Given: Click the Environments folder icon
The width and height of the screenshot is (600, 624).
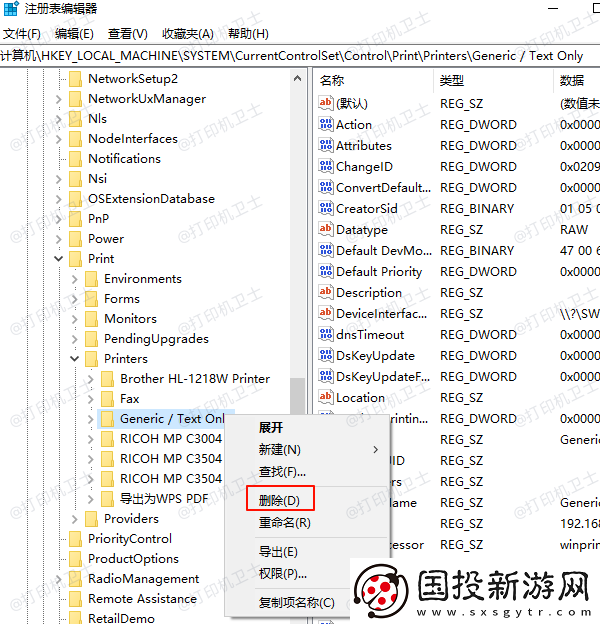Looking at the screenshot, I should (91, 279).
